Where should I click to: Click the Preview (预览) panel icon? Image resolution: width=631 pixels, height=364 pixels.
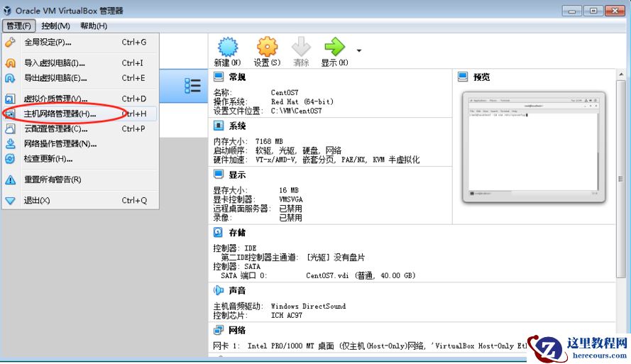[x=463, y=77]
